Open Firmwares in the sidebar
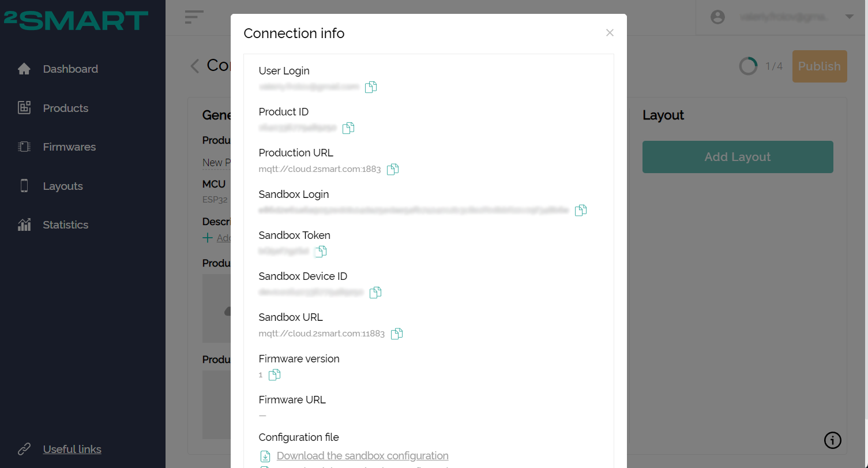The width and height of the screenshot is (868, 468). point(69,147)
